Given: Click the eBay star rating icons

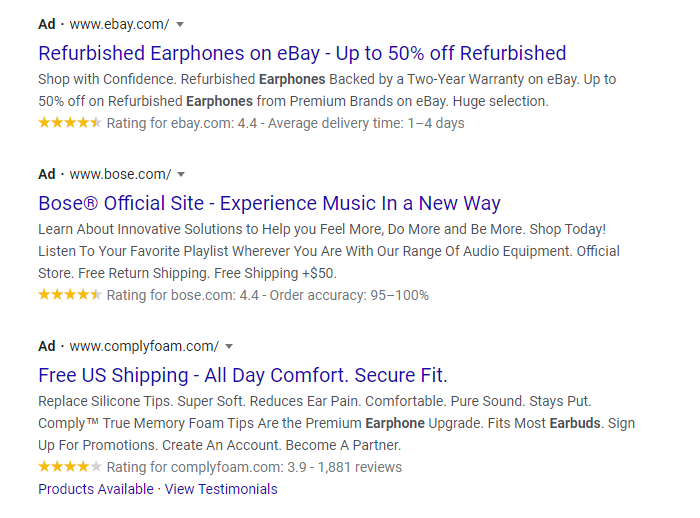Looking at the screenshot, I should [x=69, y=123].
